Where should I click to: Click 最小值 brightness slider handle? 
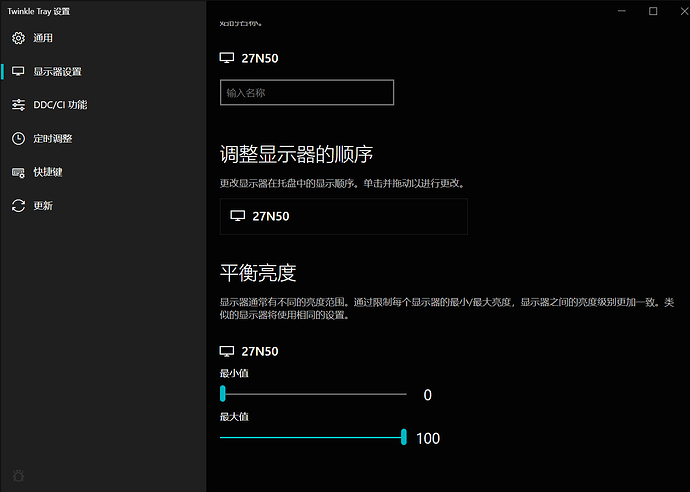[x=223, y=394]
